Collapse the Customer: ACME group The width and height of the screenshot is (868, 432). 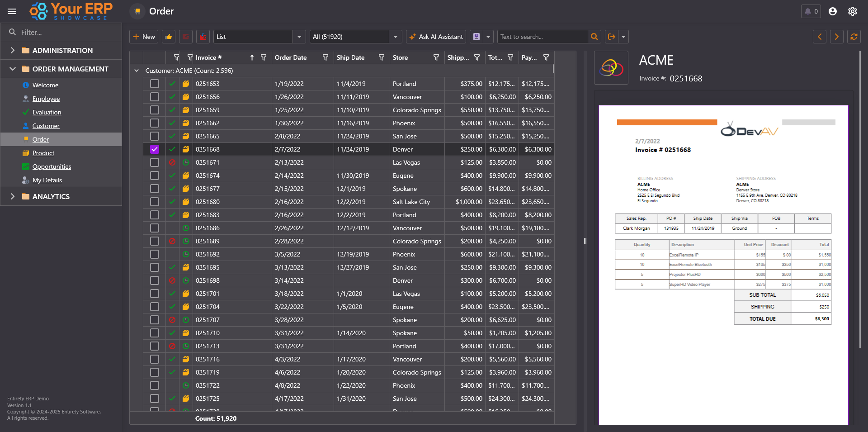tap(137, 71)
